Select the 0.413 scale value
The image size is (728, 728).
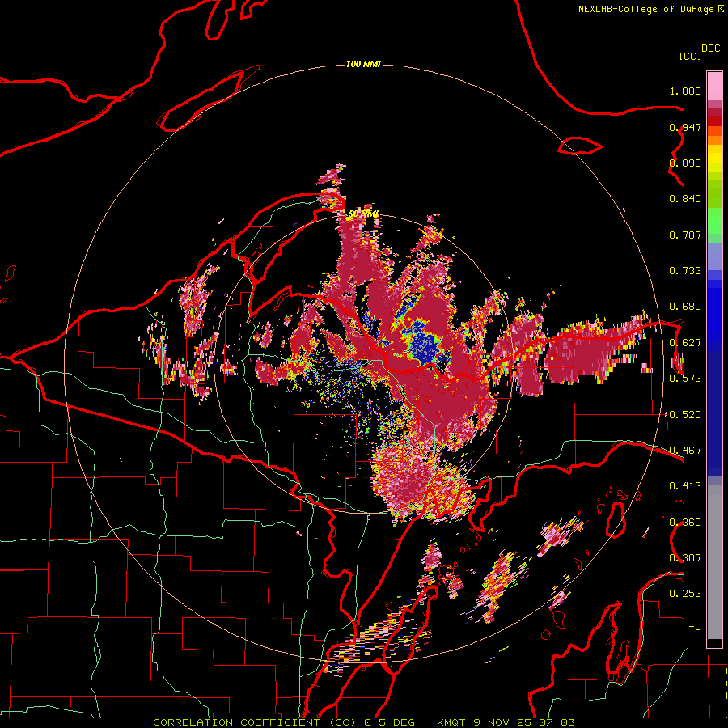coord(685,486)
